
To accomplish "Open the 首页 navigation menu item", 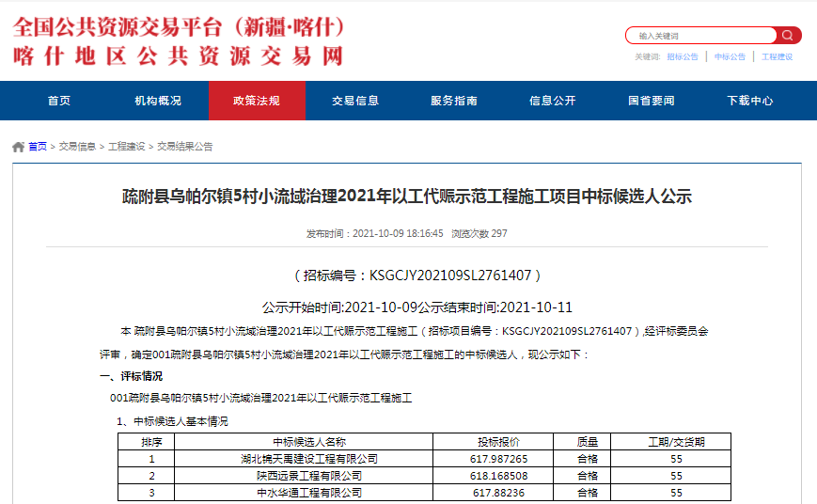I will tap(59, 101).
